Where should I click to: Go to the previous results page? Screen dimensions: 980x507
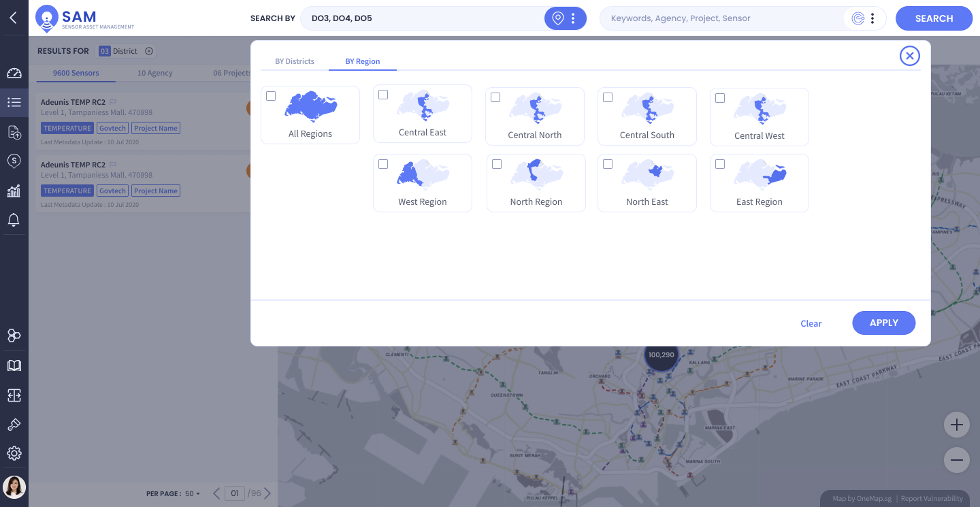(x=216, y=493)
